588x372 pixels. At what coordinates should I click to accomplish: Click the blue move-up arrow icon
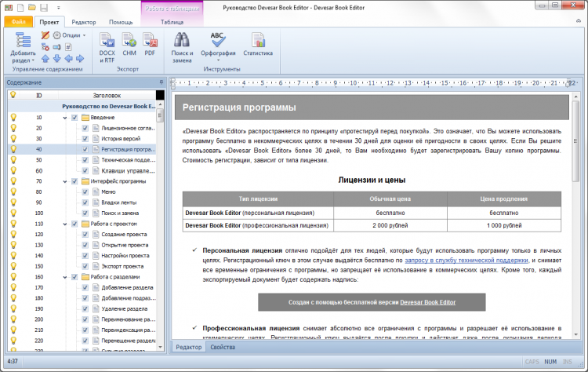coord(45,59)
